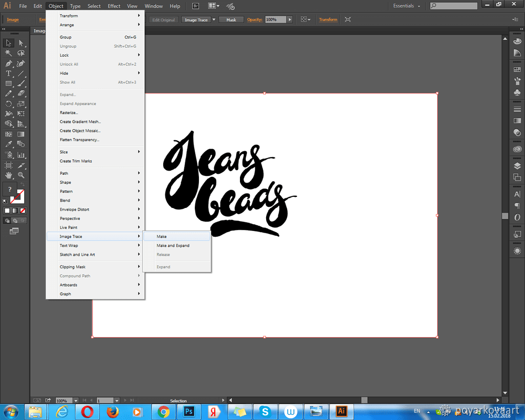525x420 pixels.
Task: Click the vertical scrollbar thumb
Action: pyautogui.click(x=505, y=216)
